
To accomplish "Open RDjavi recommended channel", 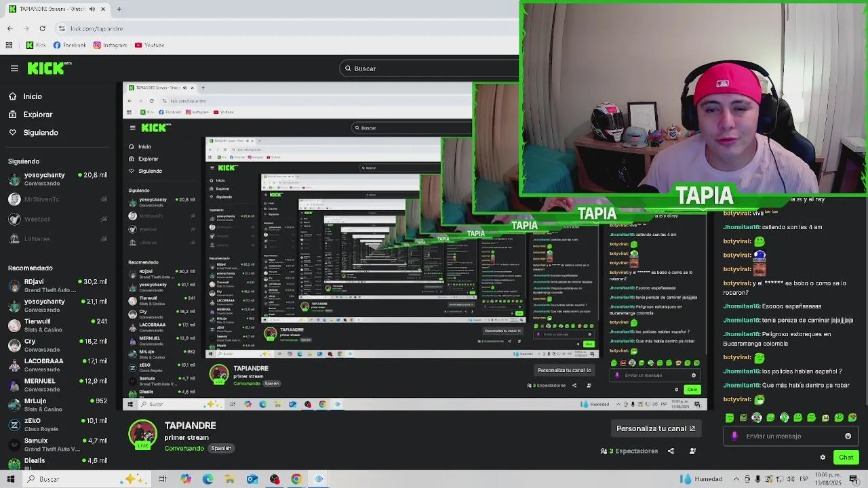I will 58,285.
